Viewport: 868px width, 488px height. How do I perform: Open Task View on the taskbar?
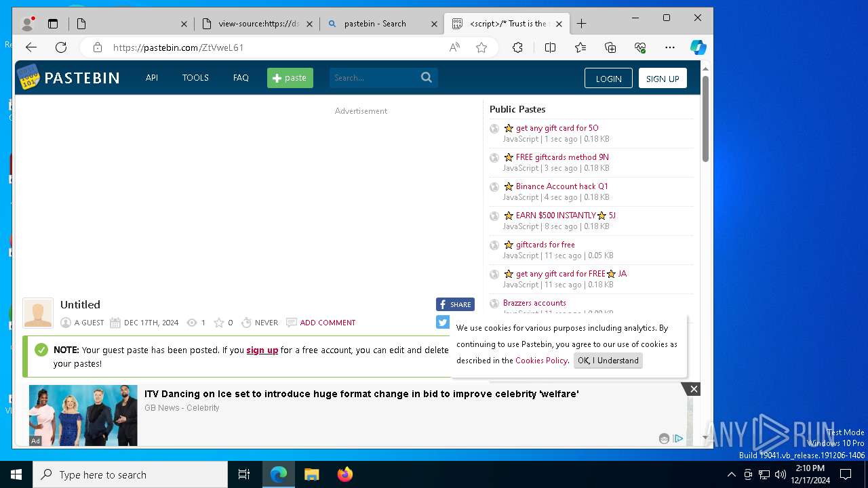click(x=244, y=474)
